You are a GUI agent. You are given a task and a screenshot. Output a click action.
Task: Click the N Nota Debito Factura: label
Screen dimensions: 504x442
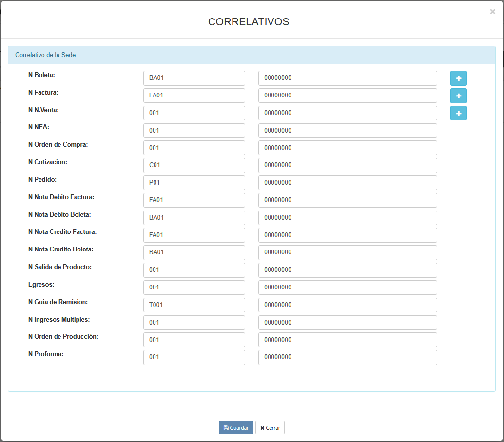[61, 197]
